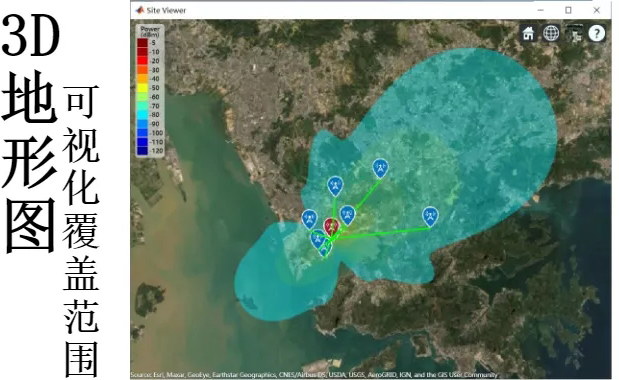
Task: Select the topmost blue receiver site marker
Action: [x=380, y=168]
